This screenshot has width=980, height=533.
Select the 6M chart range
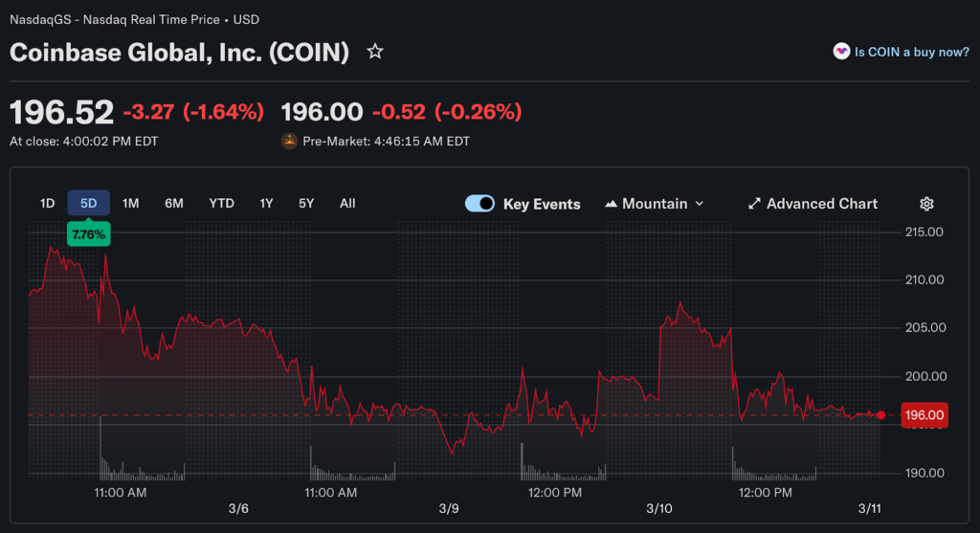point(174,203)
